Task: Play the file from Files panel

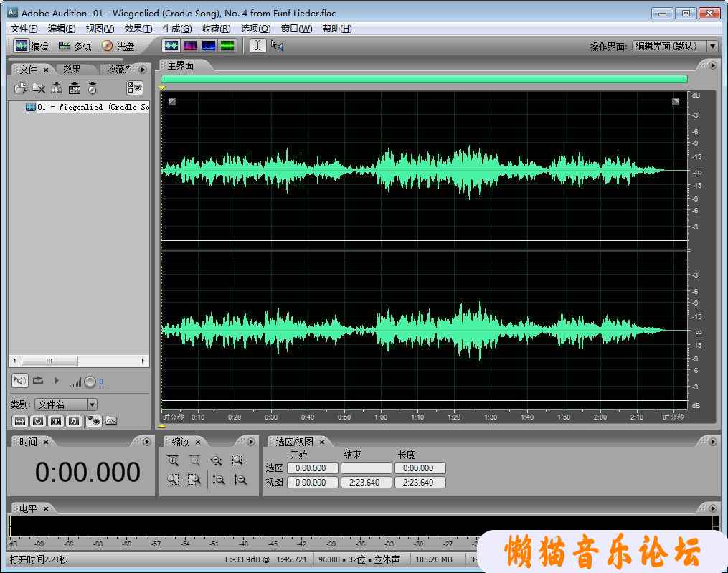Action: point(56,381)
